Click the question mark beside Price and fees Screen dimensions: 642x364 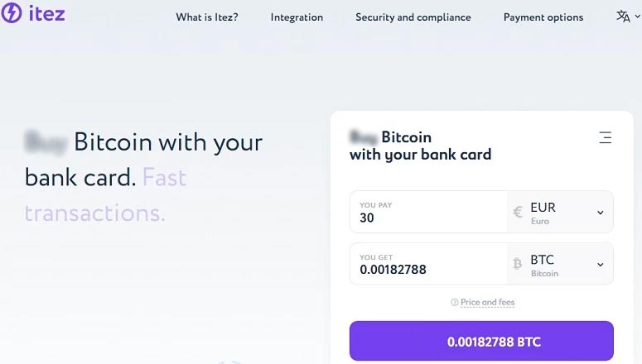(454, 303)
